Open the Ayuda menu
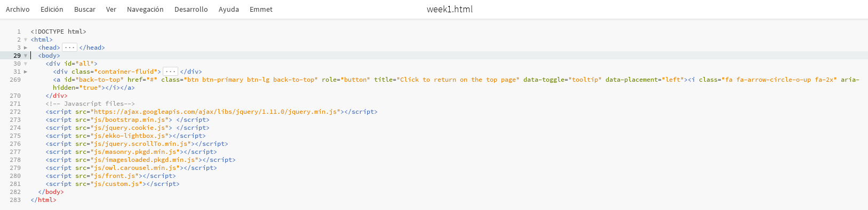Image resolution: width=868 pixels, height=210 pixels. pyautogui.click(x=229, y=9)
